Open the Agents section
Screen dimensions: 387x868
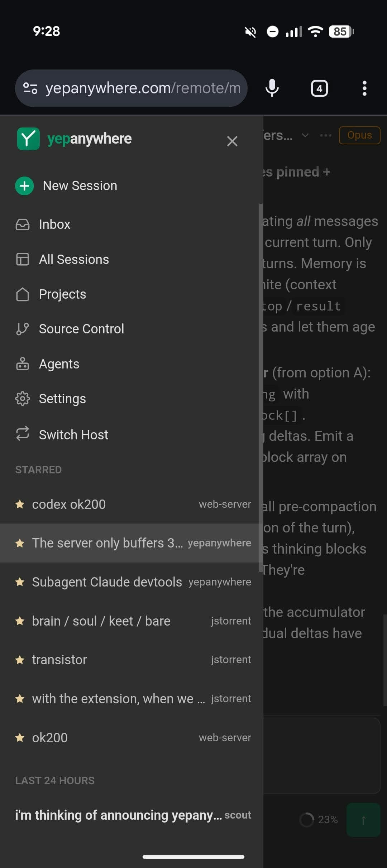click(59, 363)
